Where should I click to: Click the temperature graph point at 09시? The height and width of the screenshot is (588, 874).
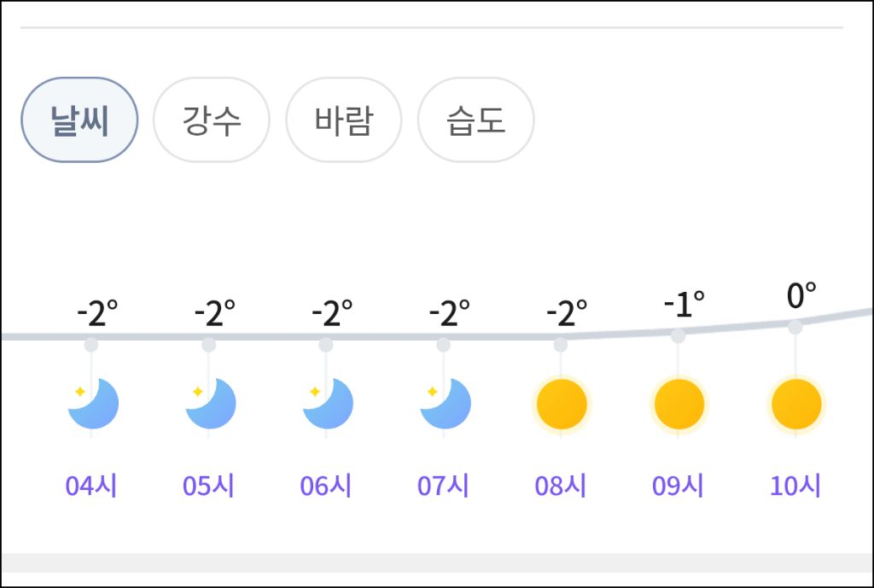(678, 336)
